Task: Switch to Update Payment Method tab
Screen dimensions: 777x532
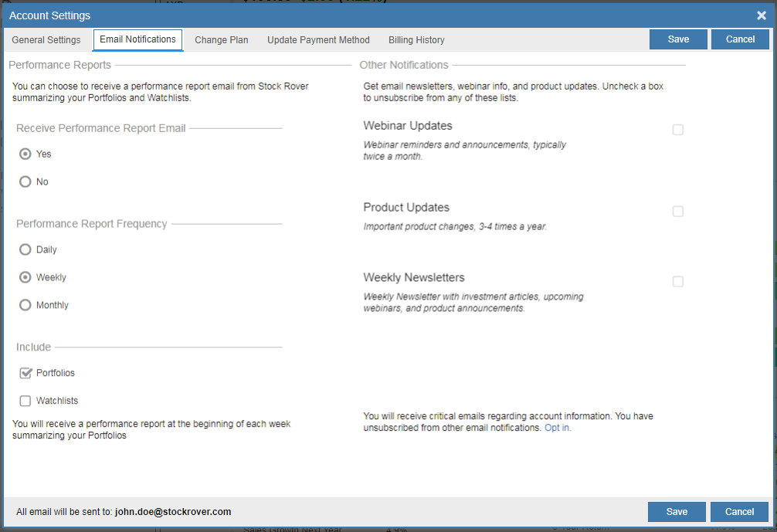Action: click(318, 39)
